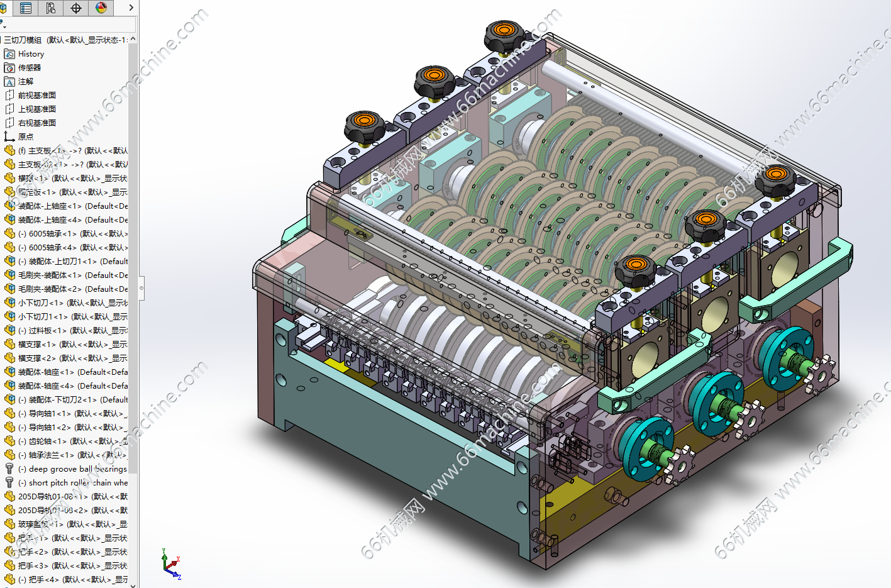The width and height of the screenshot is (891, 588).
Task: Open the DisplayManager color ball tab
Action: coord(101,8)
